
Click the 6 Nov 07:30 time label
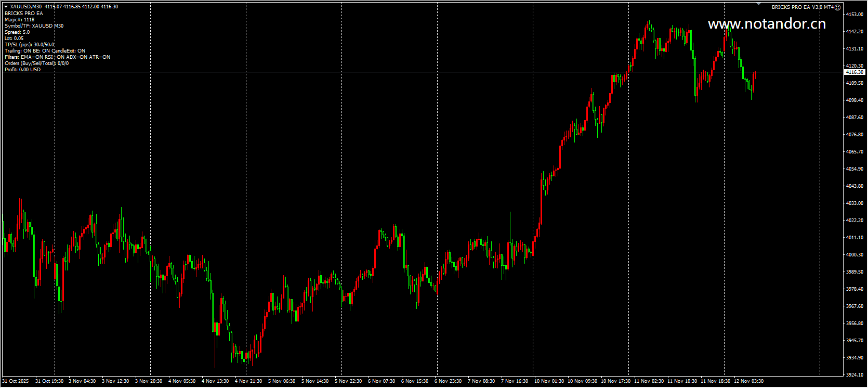(382, 381)
